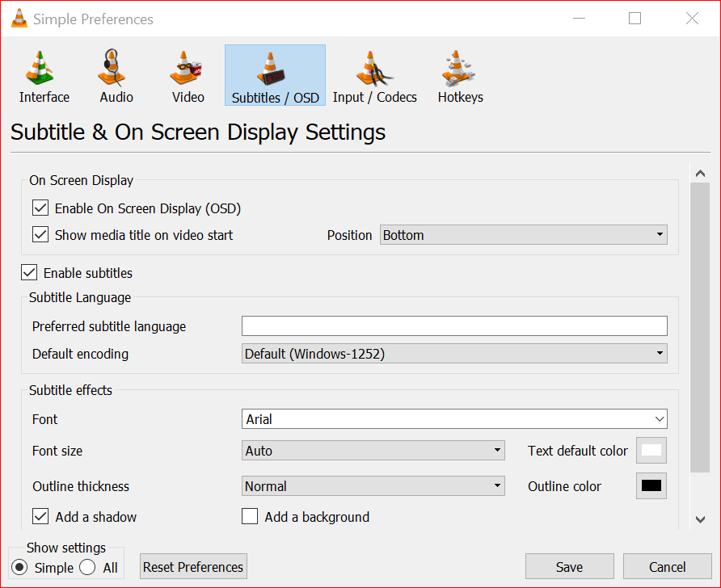Open the Hotkeys cone icon
The width and height of the screenshot is (721, 588).
click(x=460, y=69)
